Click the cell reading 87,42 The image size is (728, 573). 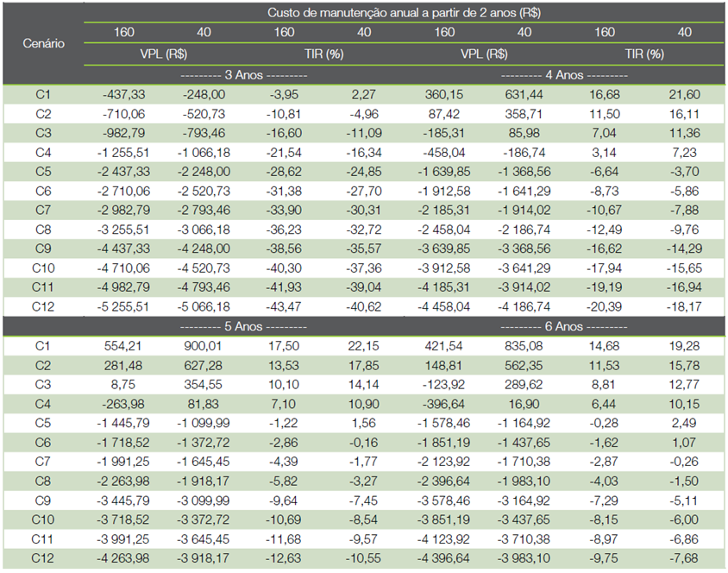[x=444, y=114]
